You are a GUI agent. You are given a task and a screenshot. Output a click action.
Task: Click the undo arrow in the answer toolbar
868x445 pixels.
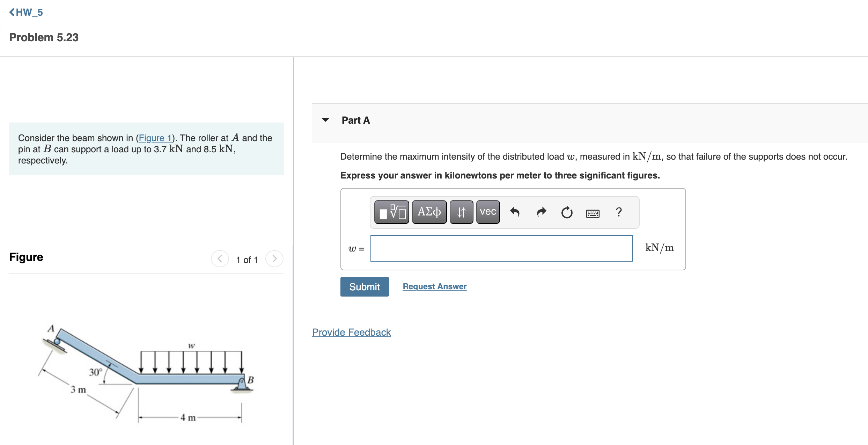coord(516,212)
